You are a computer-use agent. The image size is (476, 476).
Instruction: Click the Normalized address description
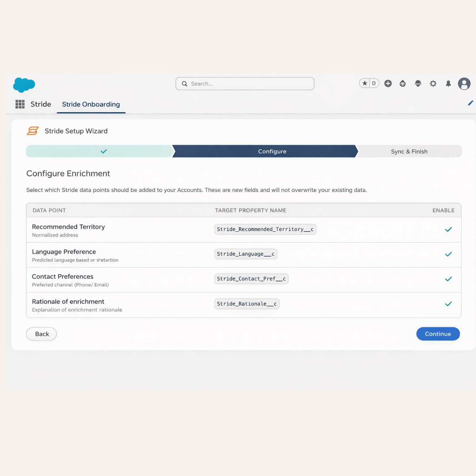coord(55,235)
